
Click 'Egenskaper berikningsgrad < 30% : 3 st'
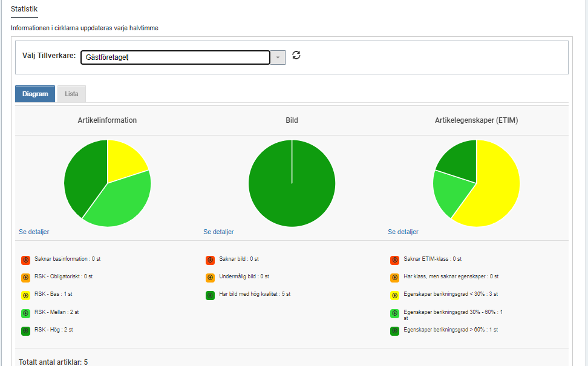451,294
